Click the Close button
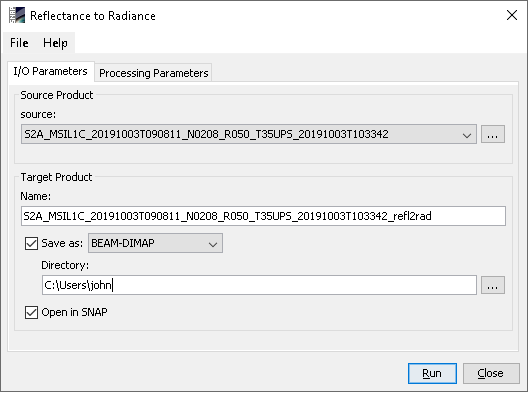Viewport: 528px width, 393px height. [x=491, y=373]
